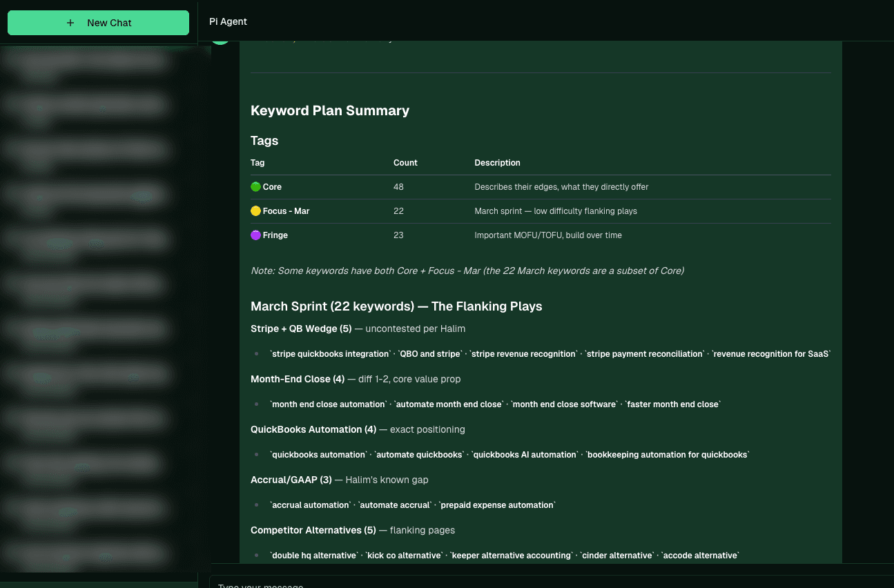Click the Tag column header
The width and height of the screenshot is (894, 588).
click(257, 163)
